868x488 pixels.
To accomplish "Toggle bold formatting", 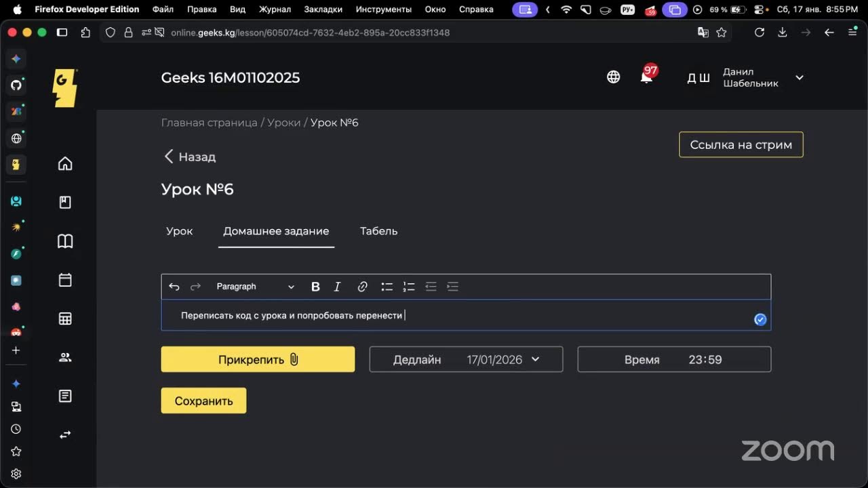I will tap(315, 287).
